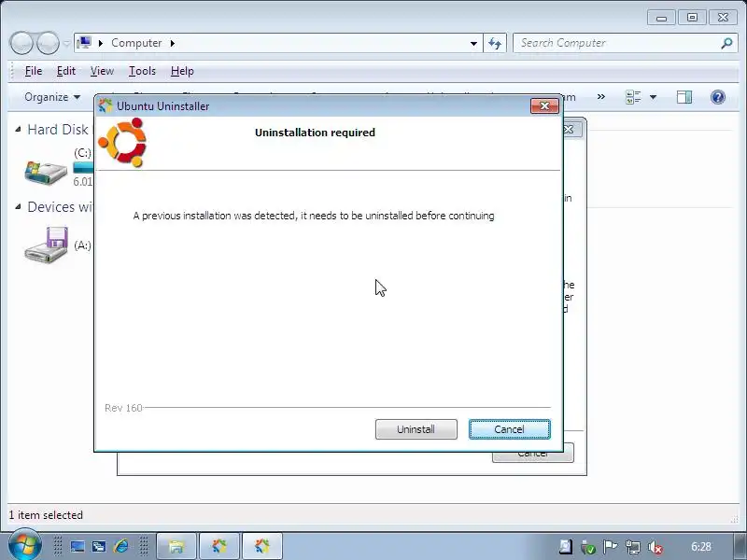
Task: Open the address bar history dropdown
Action: tap(473, 43)
